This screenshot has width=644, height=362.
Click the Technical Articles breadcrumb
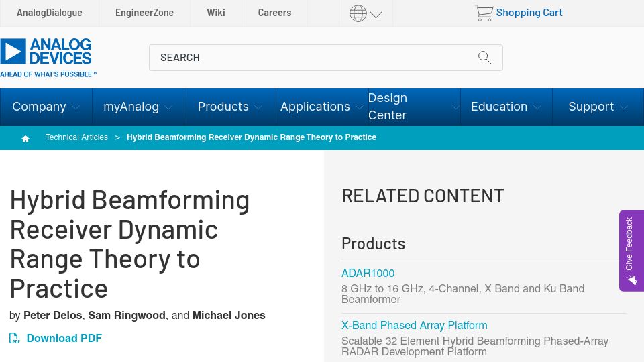(76, 137)
